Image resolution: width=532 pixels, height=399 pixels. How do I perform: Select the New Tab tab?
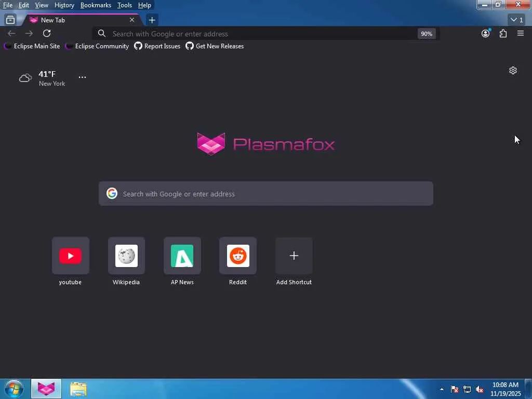82,20
